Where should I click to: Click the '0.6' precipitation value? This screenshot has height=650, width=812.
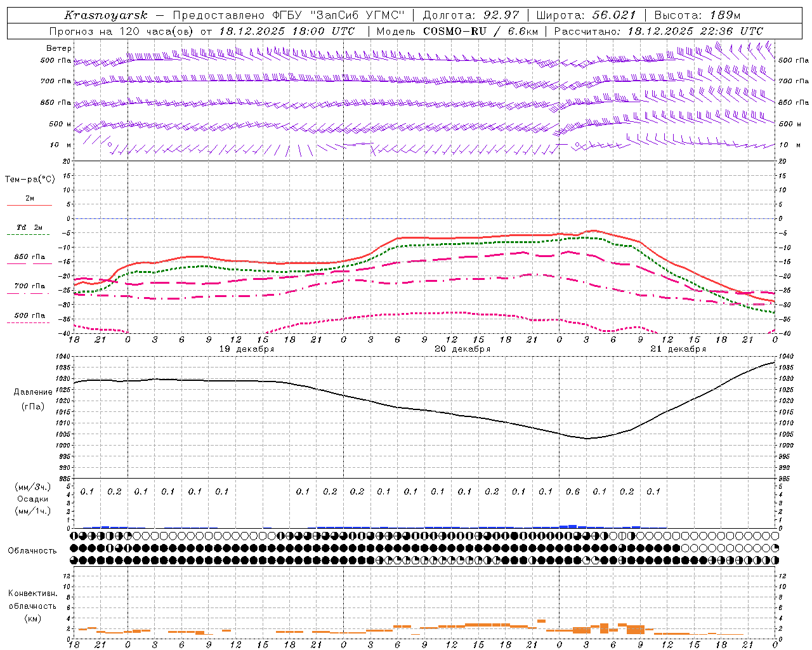[x=573, y=491]
